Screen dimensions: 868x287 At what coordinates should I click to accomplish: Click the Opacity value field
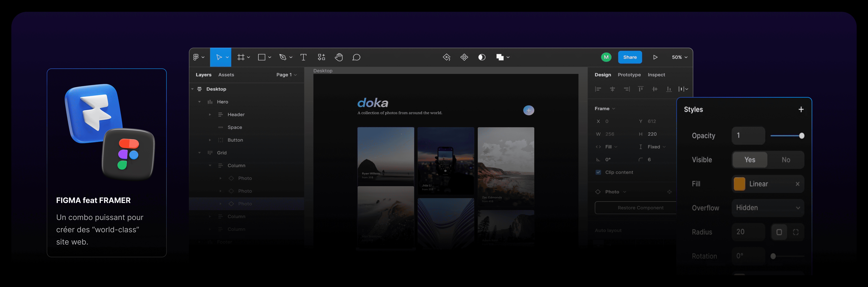[x=748, y=136]
